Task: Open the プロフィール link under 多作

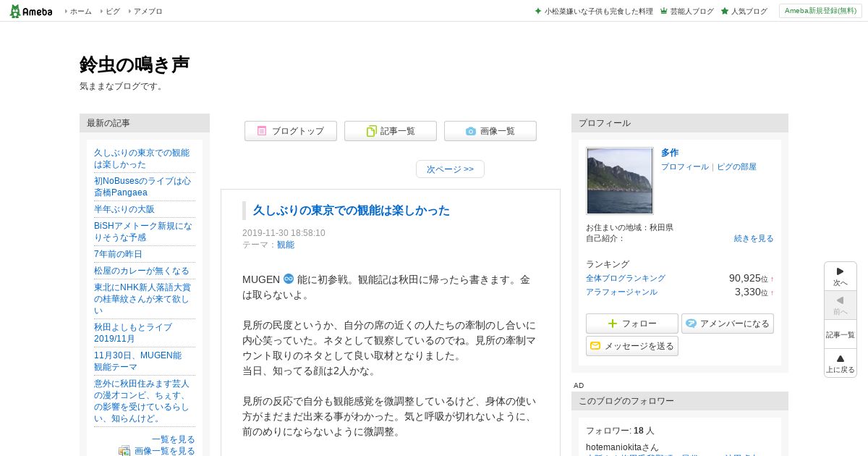Action: coord(685,166)
